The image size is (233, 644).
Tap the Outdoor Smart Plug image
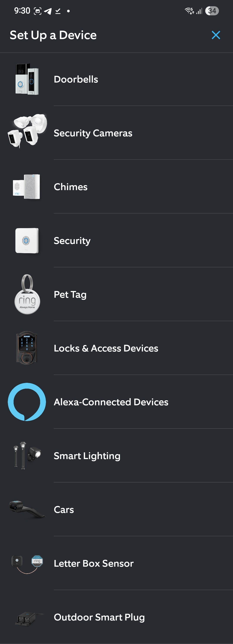coord(27,618)
